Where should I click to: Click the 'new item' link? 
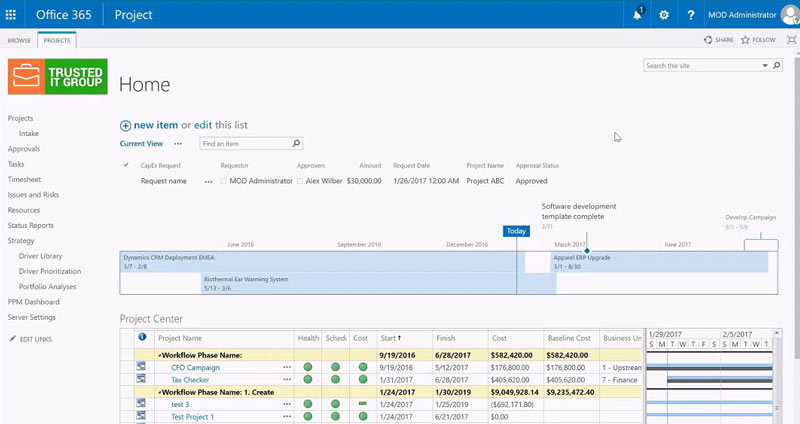click(155, 125)
